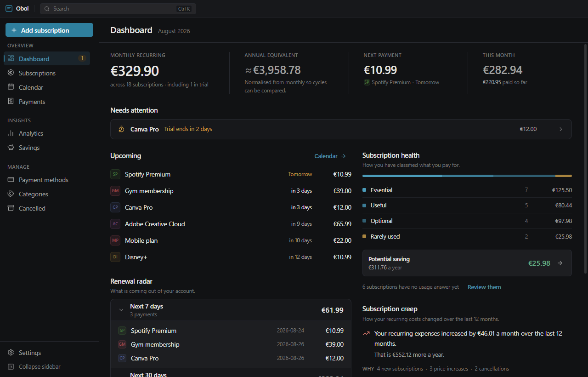Click the Categories tag icon
Viewport: 588px width, 377px height.
pyautogui.click(x=11, y=194)
